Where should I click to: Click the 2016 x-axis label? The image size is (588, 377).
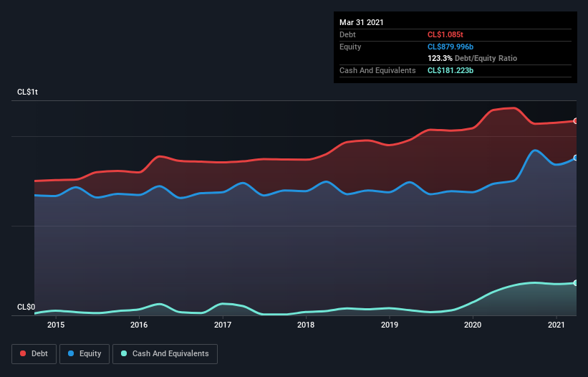point(139,325)
